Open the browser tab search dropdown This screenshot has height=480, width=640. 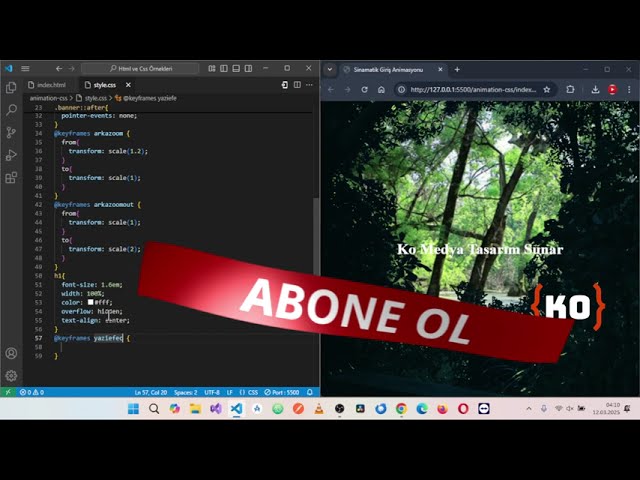click(331, 69)
